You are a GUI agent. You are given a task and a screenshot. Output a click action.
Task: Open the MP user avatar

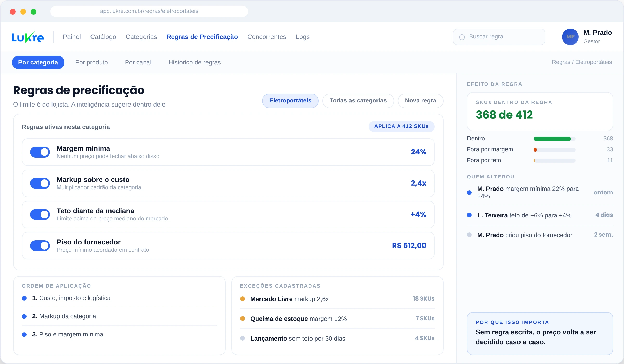[x=570, y=37]
